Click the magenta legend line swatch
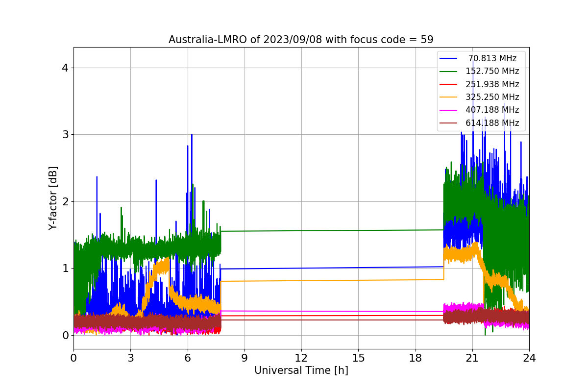Viewport: 588px width, 392px height. [x=449, y=110]
